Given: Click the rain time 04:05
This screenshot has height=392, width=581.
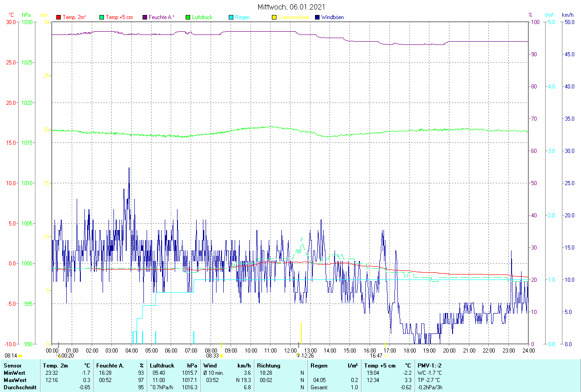Looking at the screenshot, I should [x=320, y=380].
